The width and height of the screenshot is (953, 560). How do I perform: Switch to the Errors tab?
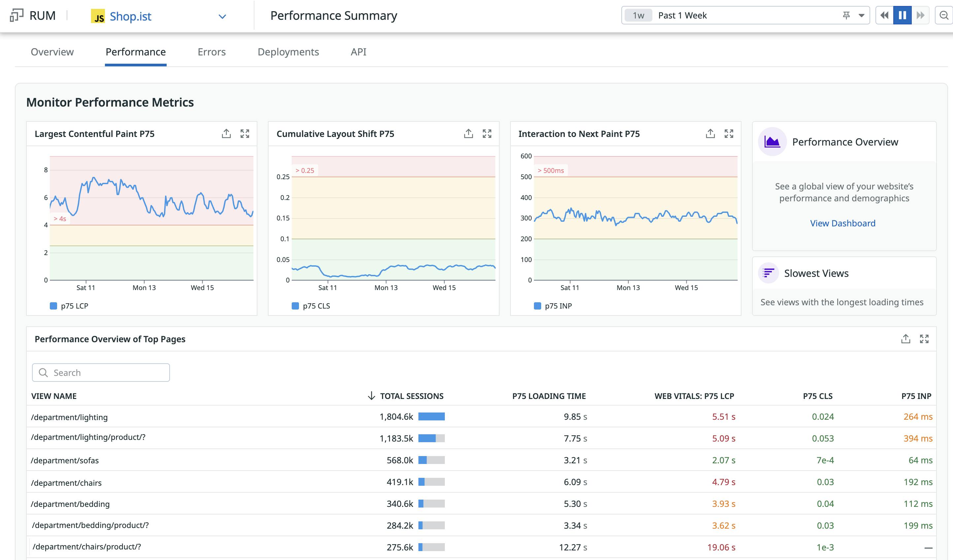pyautogui.click(x=212, y=52)
